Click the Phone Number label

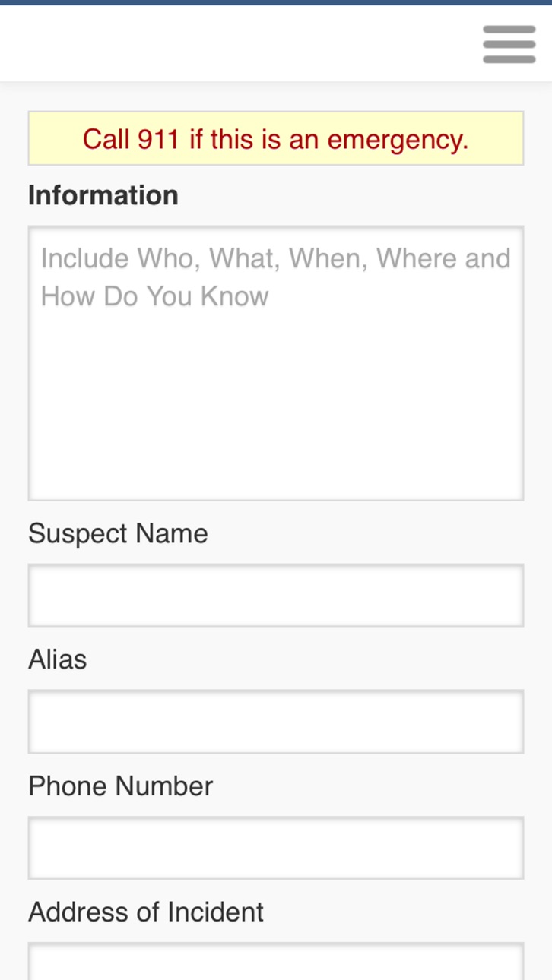(x=121, y=786)
